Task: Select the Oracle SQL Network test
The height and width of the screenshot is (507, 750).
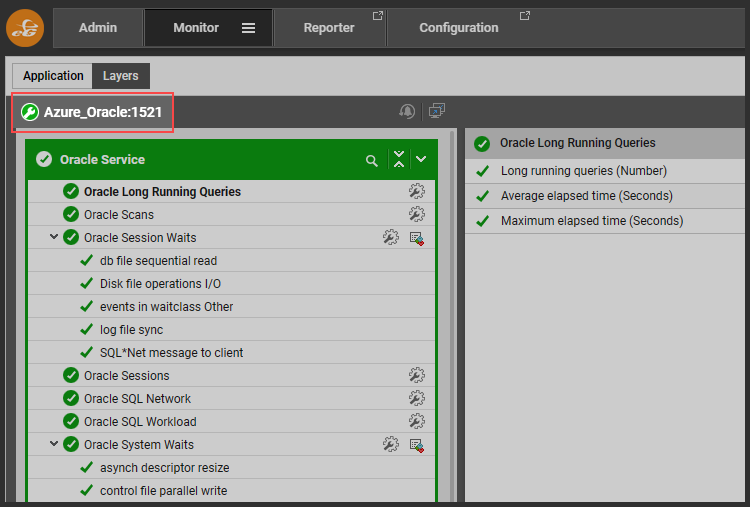Action: 137,399
